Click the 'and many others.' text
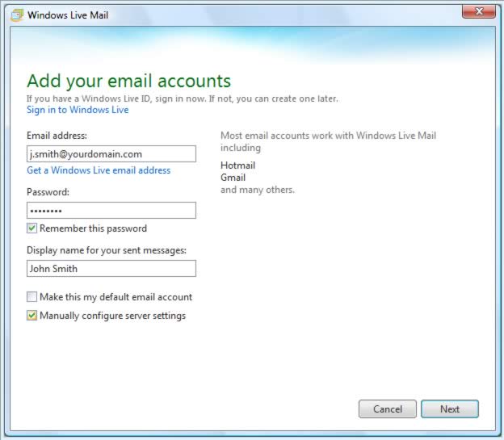The width and height of the screenshot is (504, 440). 258,190
